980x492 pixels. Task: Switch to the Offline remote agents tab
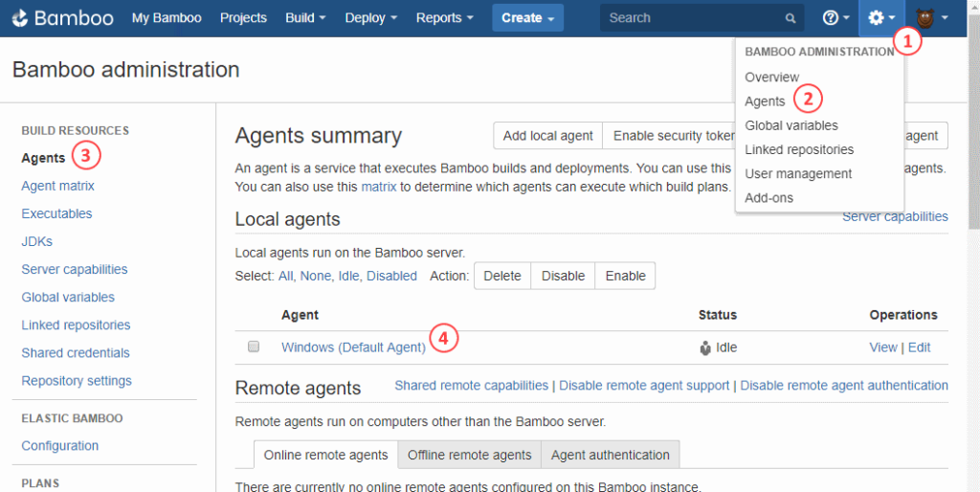pyautogui.click(x=469, y=455)
